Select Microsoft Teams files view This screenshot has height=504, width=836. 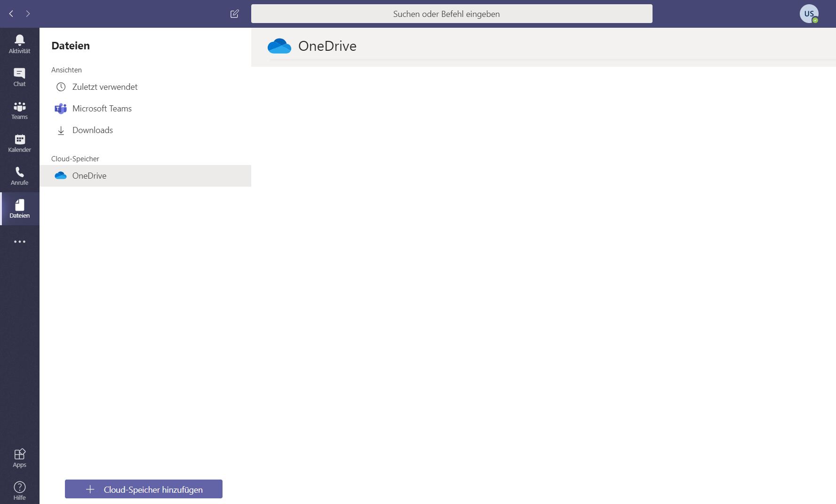point(102,109)
